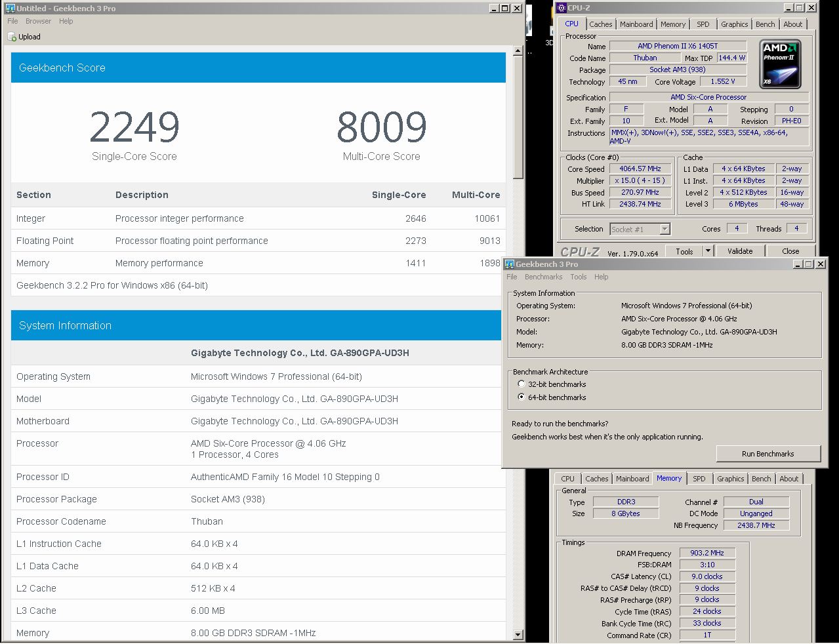Open File menu in Geekbench dialog

(x=512, y=277)
